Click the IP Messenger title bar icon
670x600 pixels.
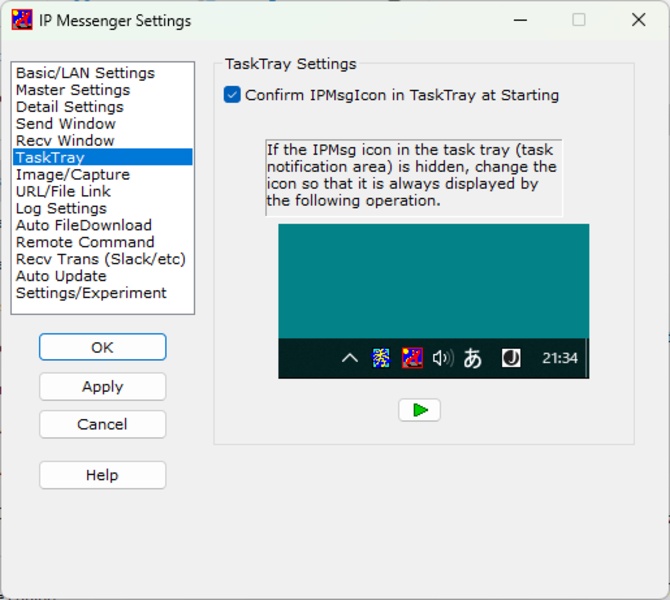point(22,20)
